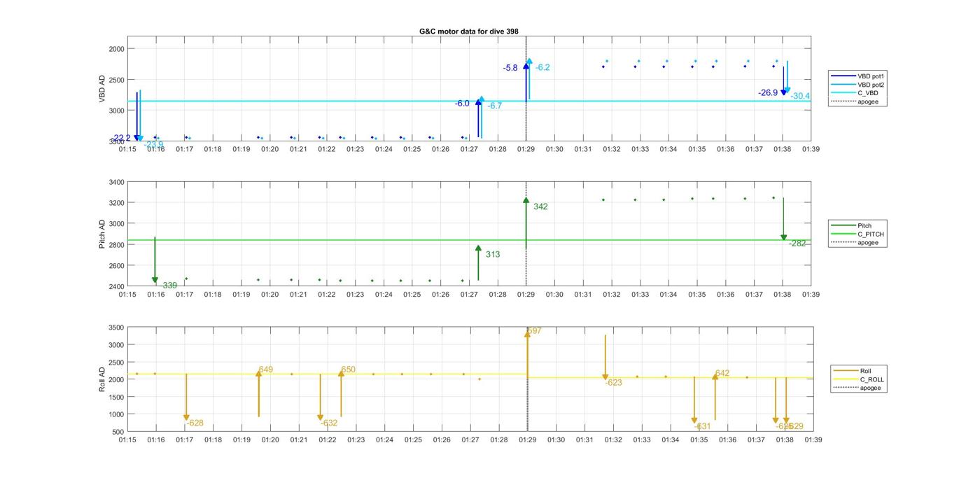
Task: Click the apogee dotted line in Pitch plot
Action: click(526, 234)
